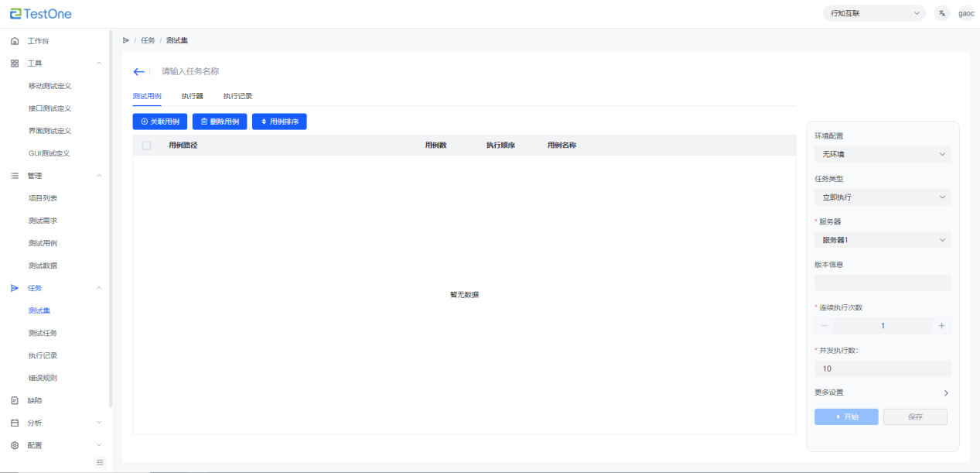Expand 更多设置 section
Viewport: 980px width, 473px height.
[945, 392]
